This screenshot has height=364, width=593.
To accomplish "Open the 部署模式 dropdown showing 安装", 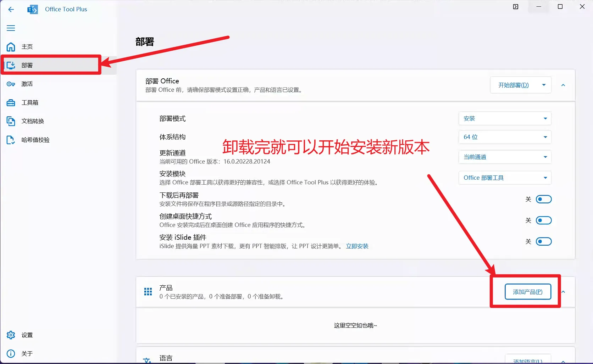I will tap(505, 118).
